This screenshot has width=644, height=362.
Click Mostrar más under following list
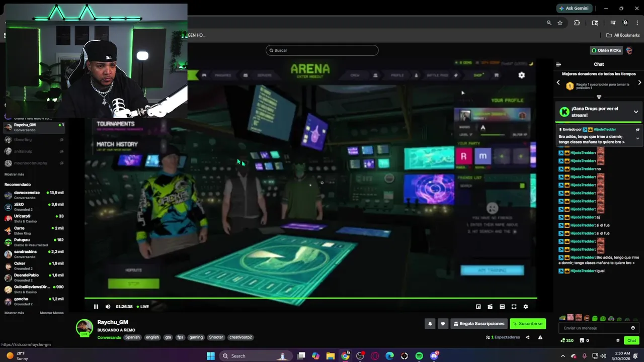14,174
